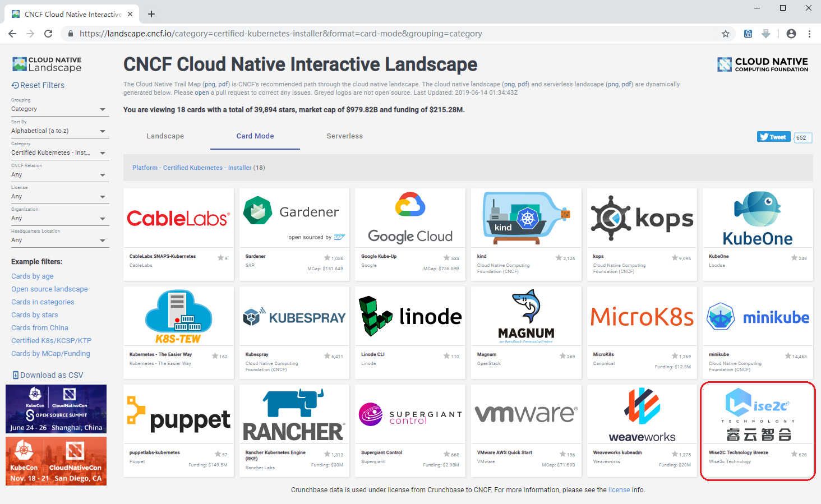Click the 652 tweet count box
Image resolution: width=821 pixels, height=504 pixels.
click(x=803, y=137)
